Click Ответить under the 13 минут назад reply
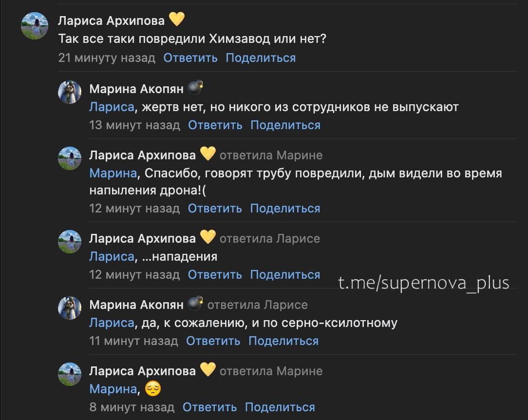The width and height of the screenshot is (528, 420). tap(215, 125)
